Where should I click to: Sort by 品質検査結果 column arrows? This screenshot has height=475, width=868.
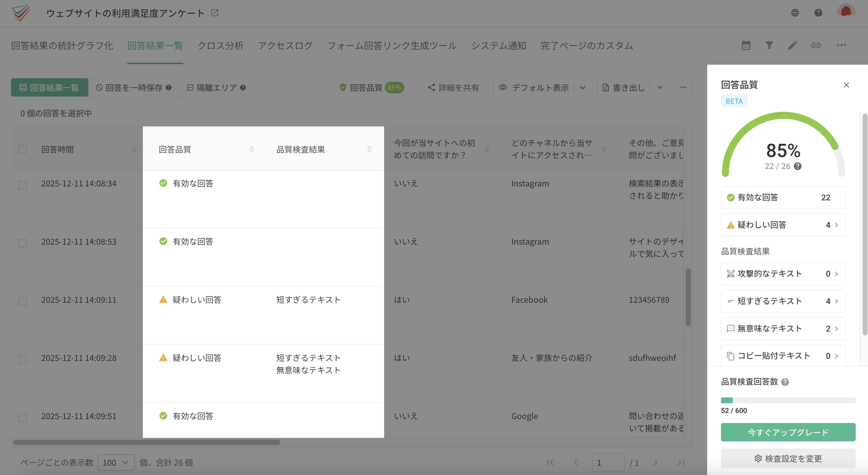click(x=369, y=149)
